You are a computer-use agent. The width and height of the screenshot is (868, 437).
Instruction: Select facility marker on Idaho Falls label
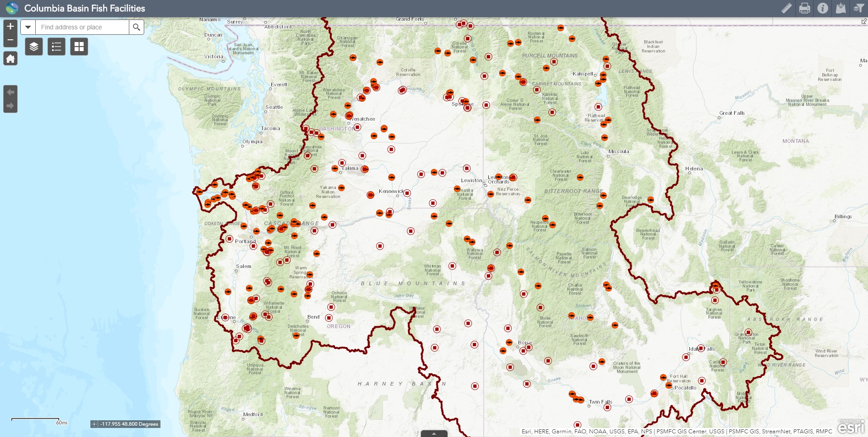click(701, 348)
